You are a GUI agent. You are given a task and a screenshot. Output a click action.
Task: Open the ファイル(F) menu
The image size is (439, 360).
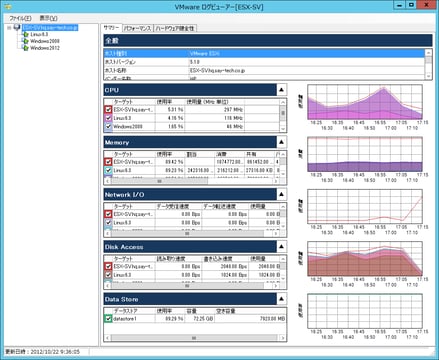[x=20, y=18]
